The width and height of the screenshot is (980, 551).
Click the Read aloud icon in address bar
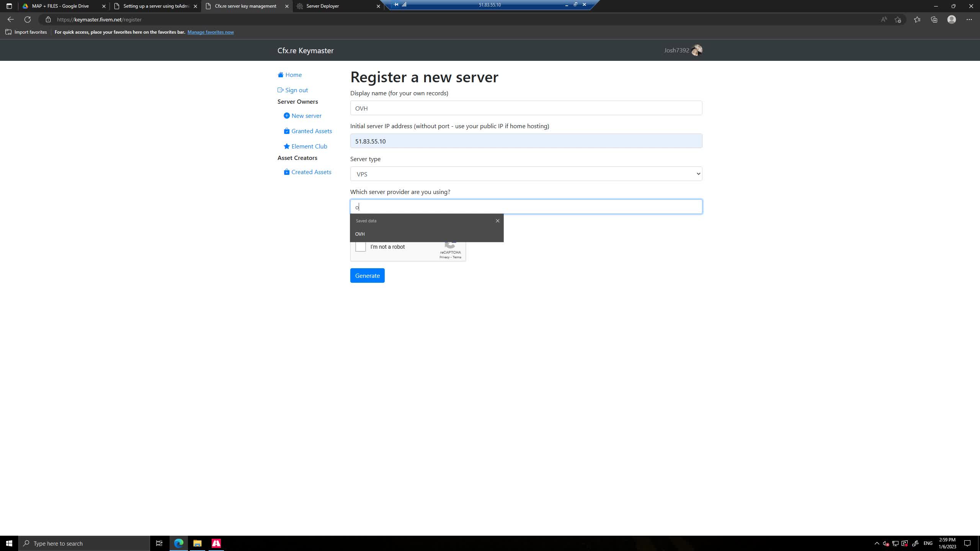[x=884, y=19]
